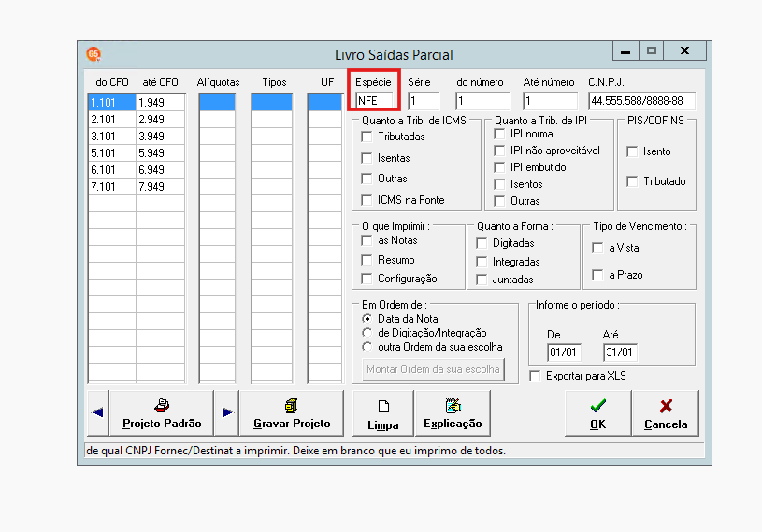
Task: Clear the form with Limpa button
Action: [383, 412]
